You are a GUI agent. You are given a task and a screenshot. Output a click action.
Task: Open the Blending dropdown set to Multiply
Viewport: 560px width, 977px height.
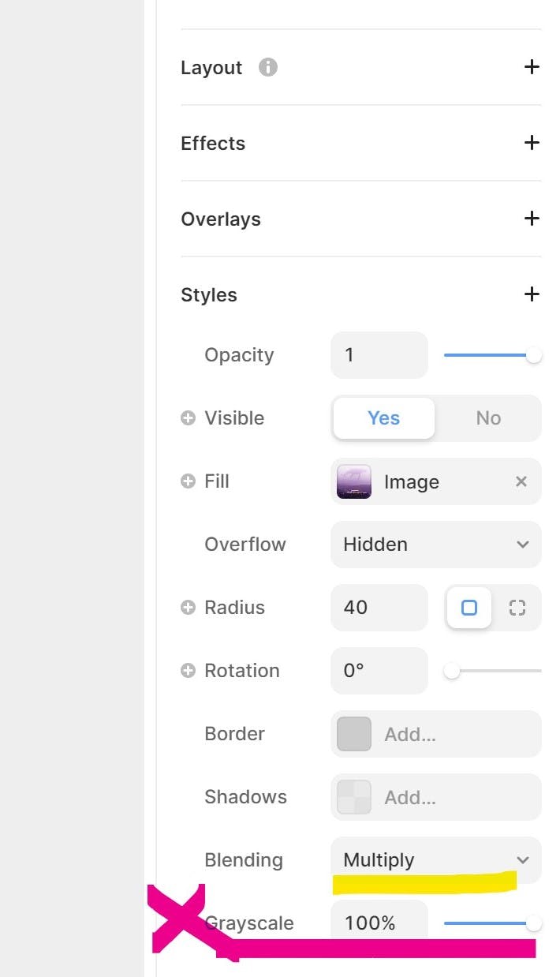[435, 860]
